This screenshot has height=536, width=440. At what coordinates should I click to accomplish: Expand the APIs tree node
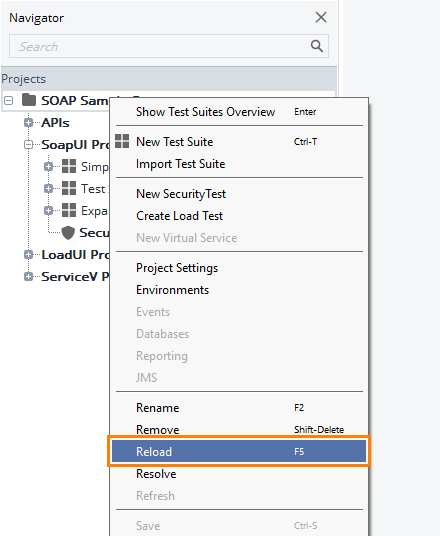coord(28,122)
